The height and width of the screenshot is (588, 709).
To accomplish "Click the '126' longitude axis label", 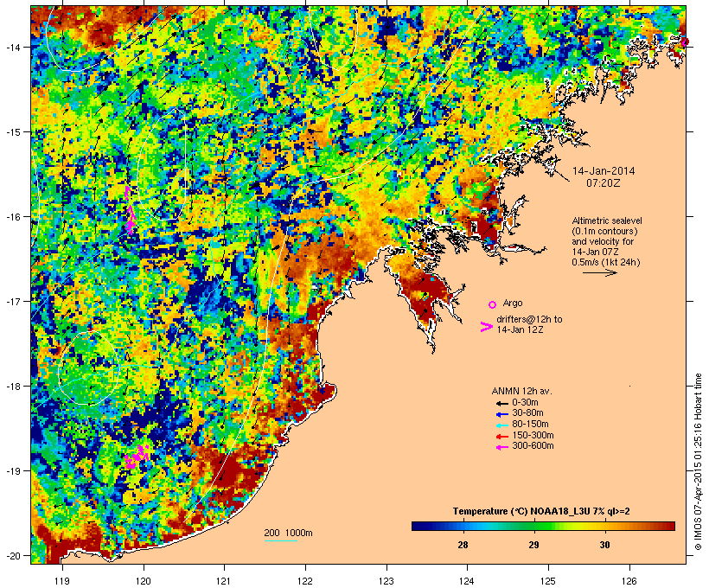I will (629, 581).
